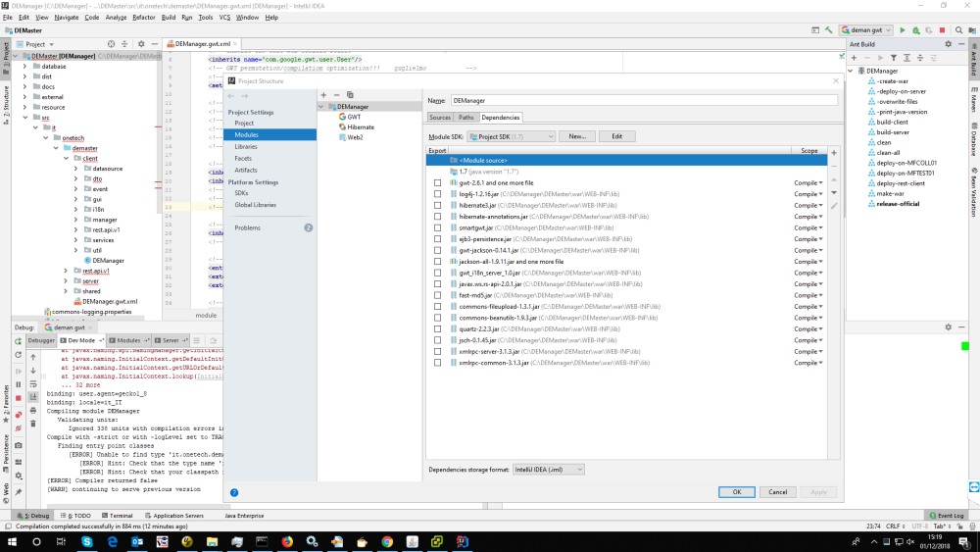Check Export for hibernate3.jar

[437, 206]
